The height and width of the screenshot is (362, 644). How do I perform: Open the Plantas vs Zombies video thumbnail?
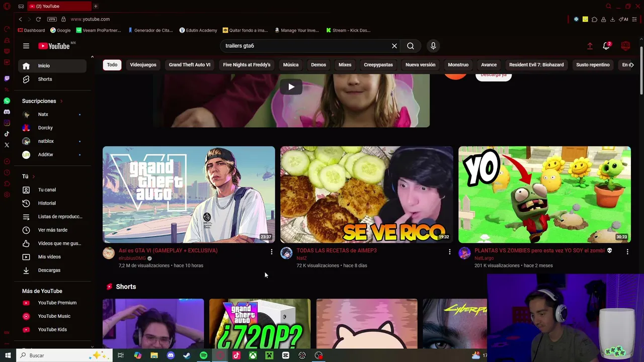544,195
